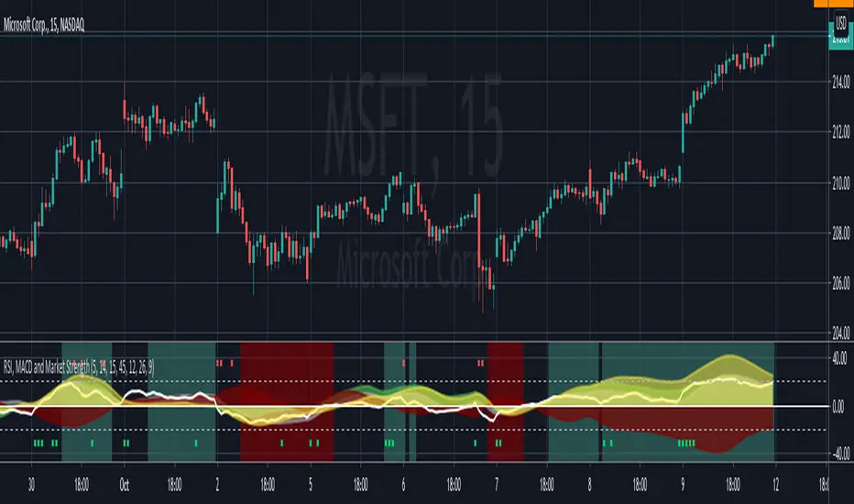This screenshot has width=854, height=504.
Task: Select the 30 date on the time axis
Action: point(31,485)
